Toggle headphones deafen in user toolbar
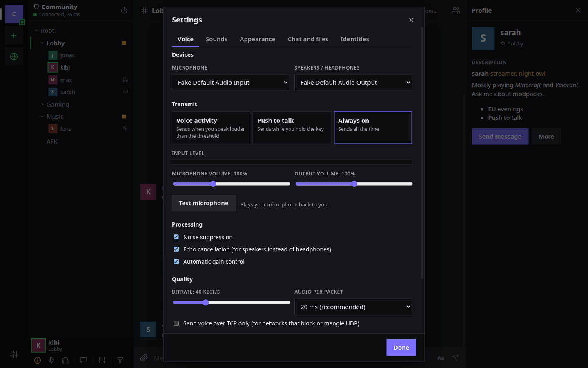This screenshot has width=588, height=368. click(65, 360)
